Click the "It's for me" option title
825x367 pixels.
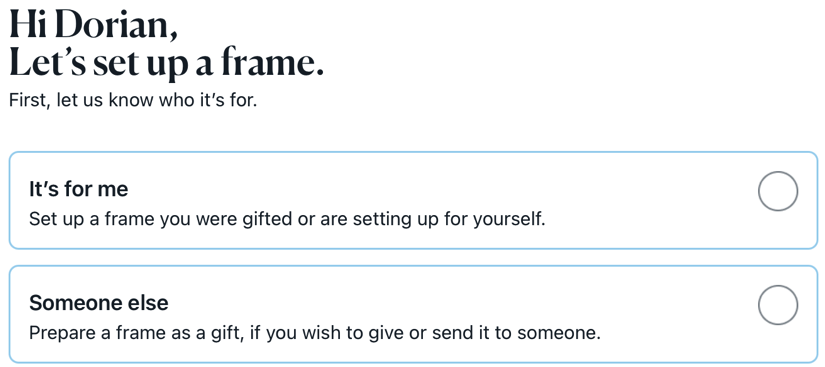pyautogui.click(x=78, y=189)
